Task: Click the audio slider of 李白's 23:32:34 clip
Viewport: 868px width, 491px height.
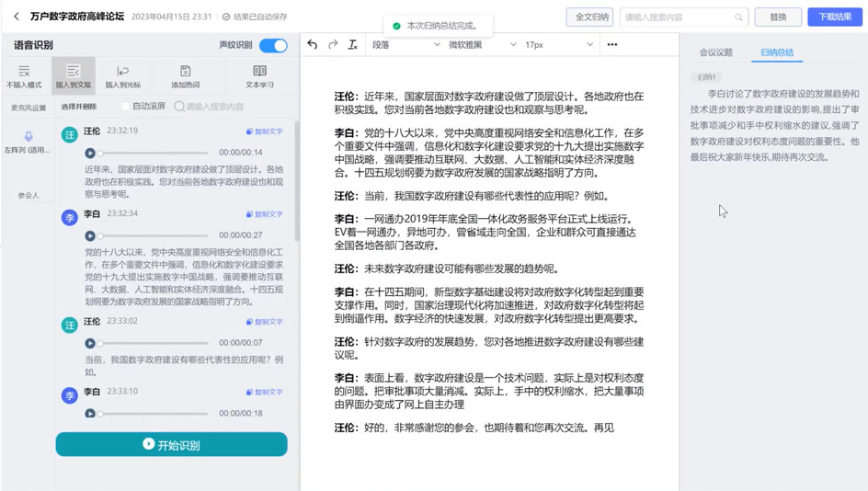Action: pos(153,235)
